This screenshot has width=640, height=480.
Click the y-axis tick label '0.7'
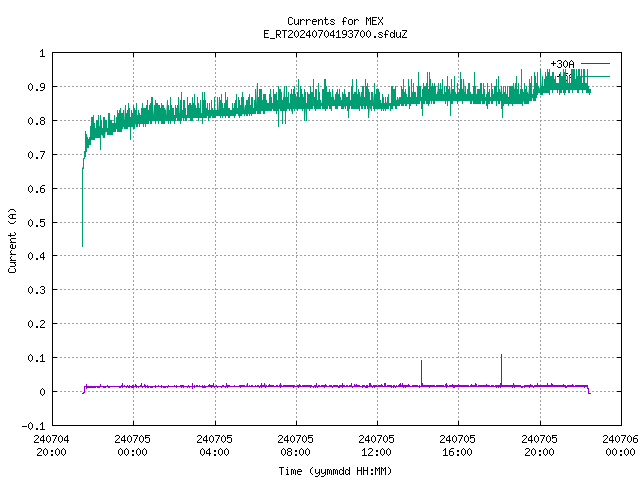point(36,155)
